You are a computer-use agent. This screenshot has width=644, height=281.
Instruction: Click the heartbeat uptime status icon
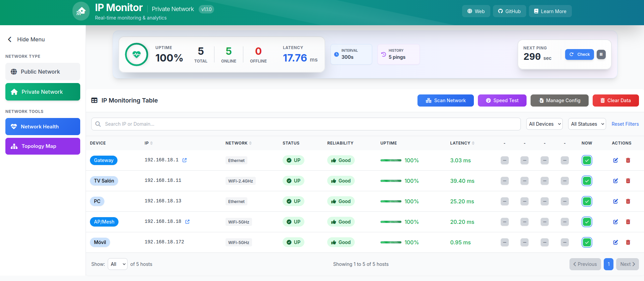137,54
